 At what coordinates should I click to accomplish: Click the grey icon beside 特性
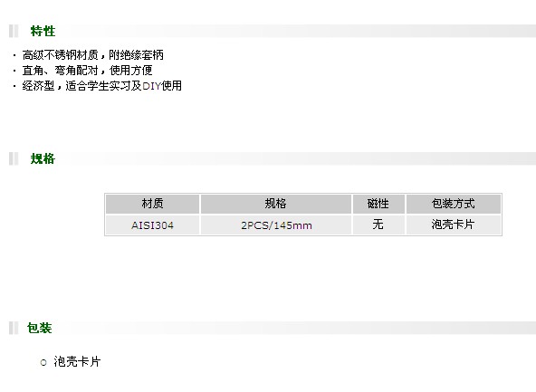pos(14,31)
